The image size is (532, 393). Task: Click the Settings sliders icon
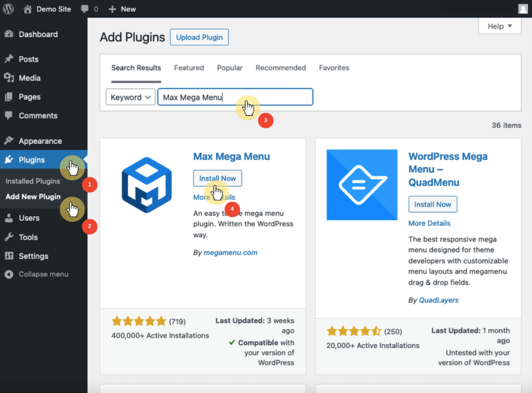pyautogui.click(x=9, y=255)
